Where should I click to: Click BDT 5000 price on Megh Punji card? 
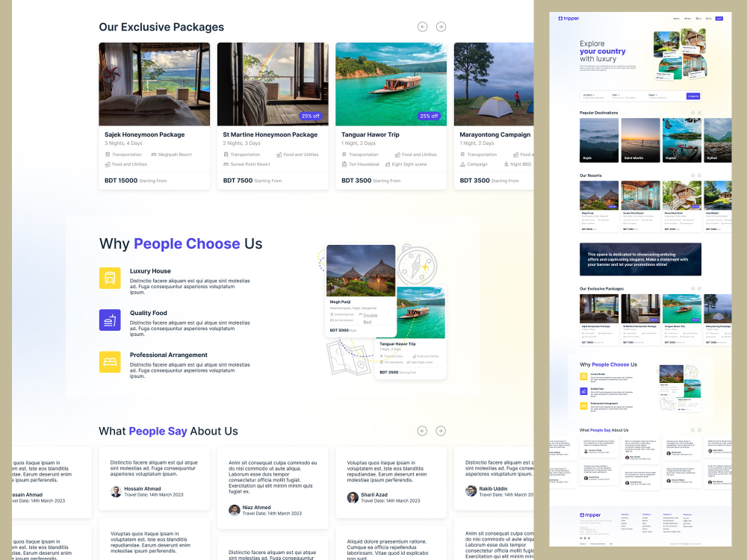339,330
